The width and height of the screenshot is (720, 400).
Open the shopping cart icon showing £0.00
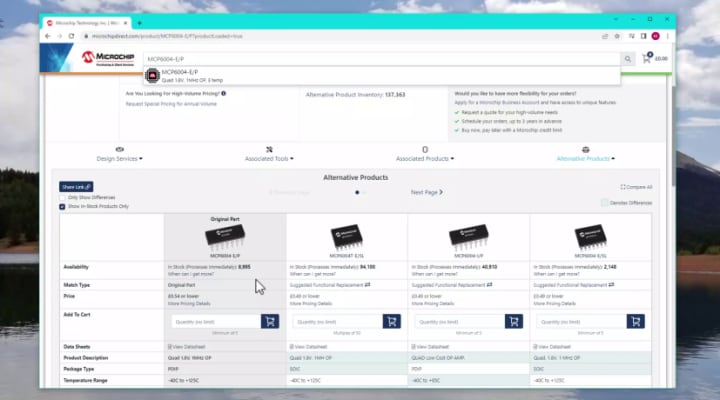[647, 58]
